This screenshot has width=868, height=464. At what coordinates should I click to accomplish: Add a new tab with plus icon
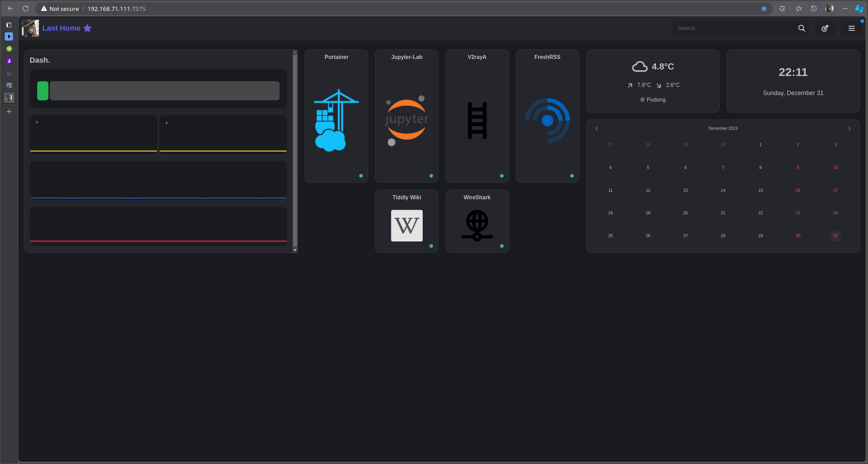coord(9,111)
